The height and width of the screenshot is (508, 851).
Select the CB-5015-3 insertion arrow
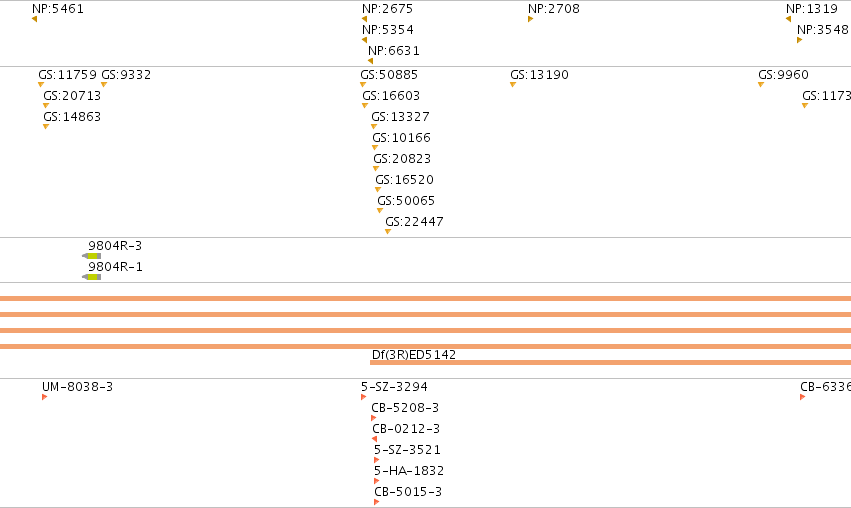pyautogui.click(x=376, y=502)
